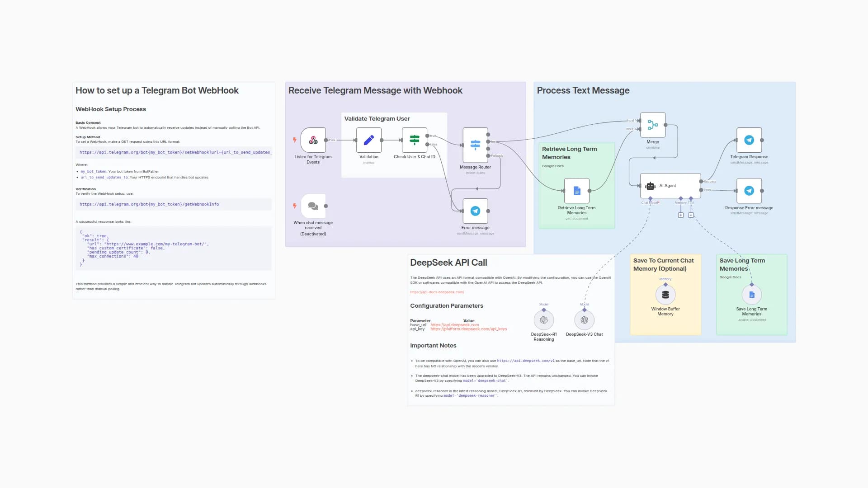Click the trigger bolt beside chat message node

pos(295,206)
